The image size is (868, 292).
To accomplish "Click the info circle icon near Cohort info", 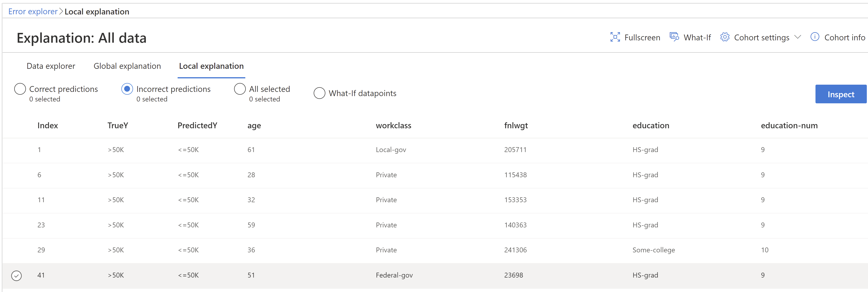I will pos(815,37).
